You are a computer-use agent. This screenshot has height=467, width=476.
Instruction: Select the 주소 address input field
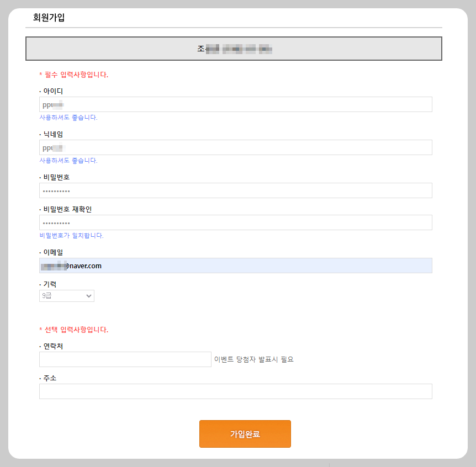tap(235, 391)
